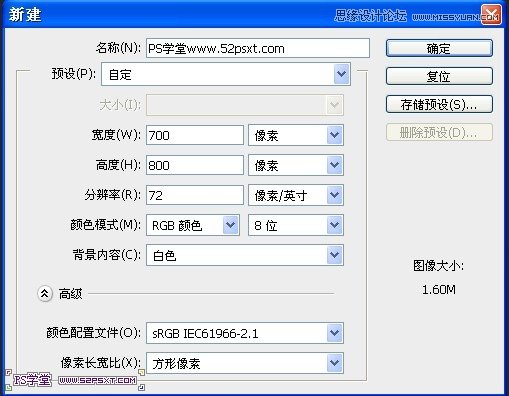Collapse the 高级 advanced section chevron
This screenshot has width=509, height=396.
pyautogui.click(x=45, y=294)
